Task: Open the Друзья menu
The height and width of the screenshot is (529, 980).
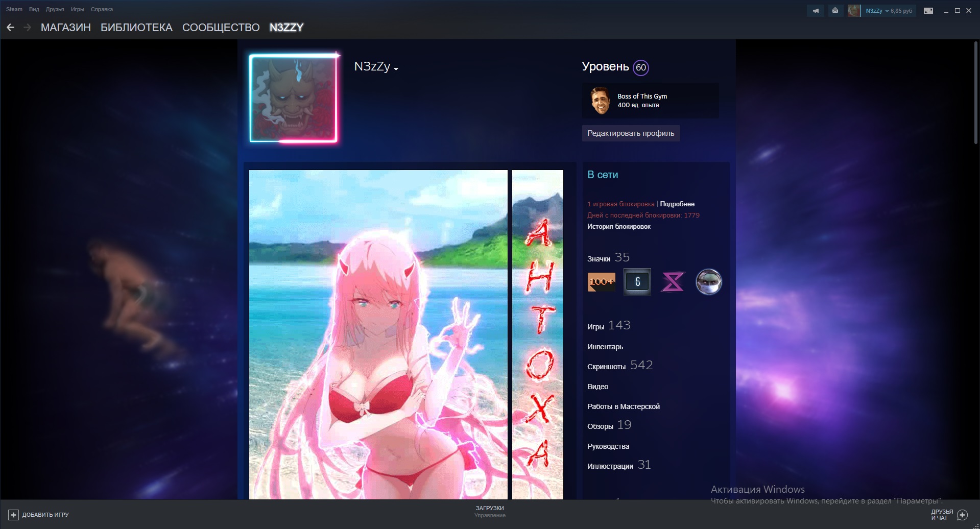Action: pyautogui.click(x=55, y=9)
